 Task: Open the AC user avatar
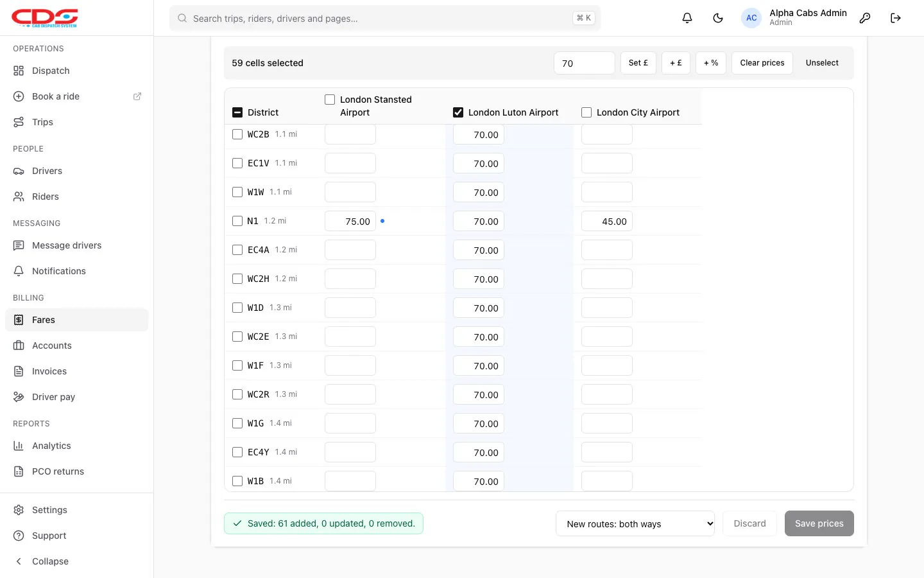pos(751,18)
